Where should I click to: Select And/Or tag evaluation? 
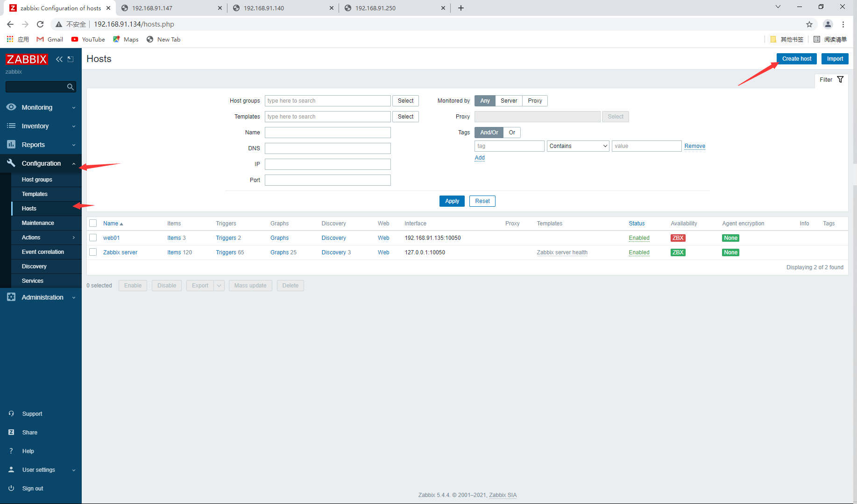(489, 133)
